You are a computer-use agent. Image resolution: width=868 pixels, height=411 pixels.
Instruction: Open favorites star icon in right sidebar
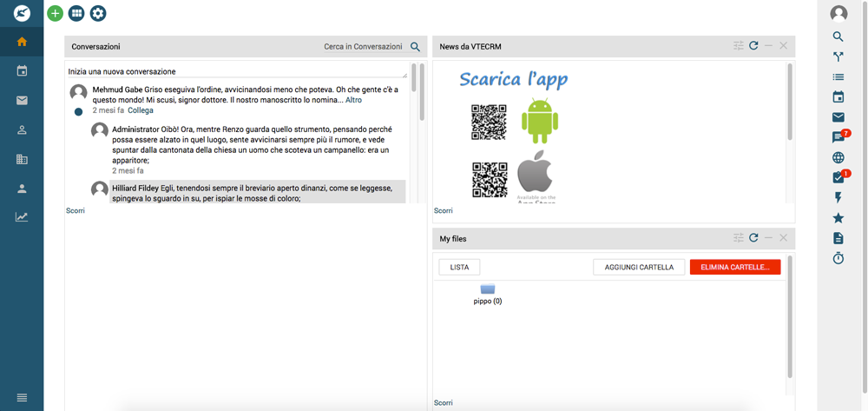click(838, 218)
